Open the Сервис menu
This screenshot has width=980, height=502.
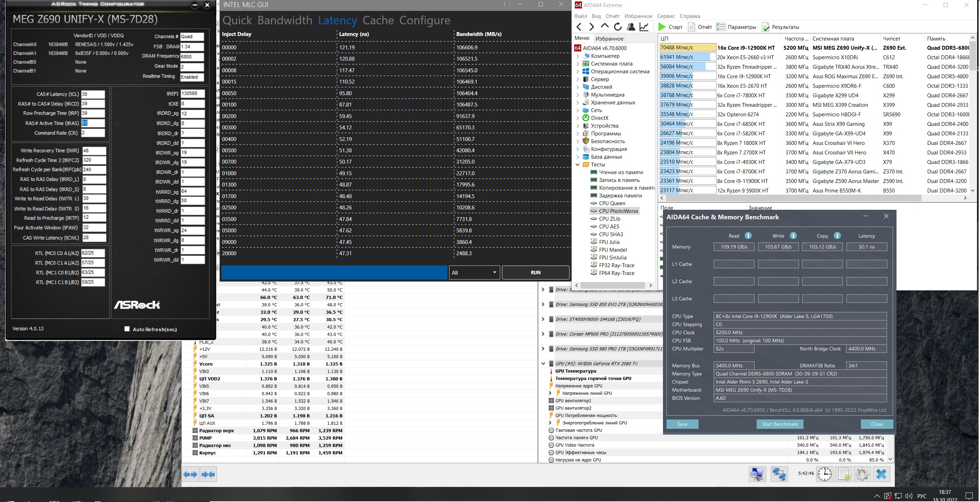(x=666, y=16)
